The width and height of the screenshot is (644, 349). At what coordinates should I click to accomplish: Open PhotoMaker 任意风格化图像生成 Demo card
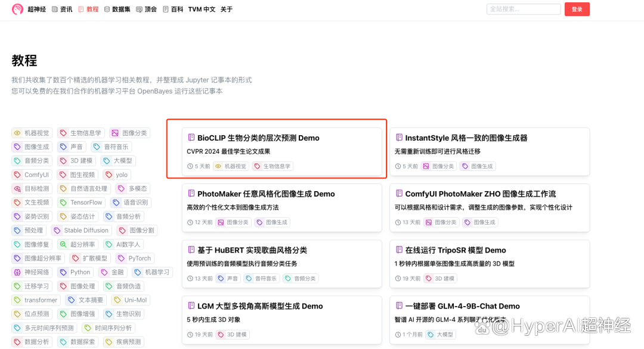pyautogui.click(x=266, y=194)
